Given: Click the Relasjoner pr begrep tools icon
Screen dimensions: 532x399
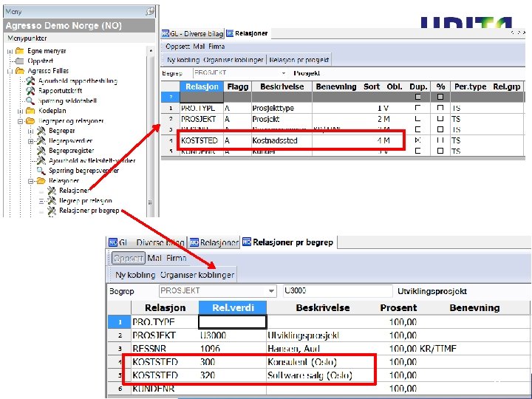Looking at the screenshot, I should [x=52, y=211].
